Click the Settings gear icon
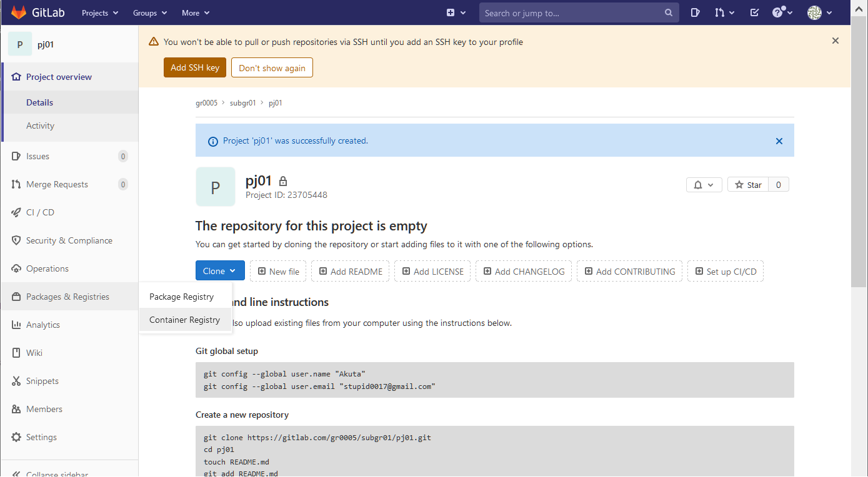868x477 pixels. pos(16,437)
